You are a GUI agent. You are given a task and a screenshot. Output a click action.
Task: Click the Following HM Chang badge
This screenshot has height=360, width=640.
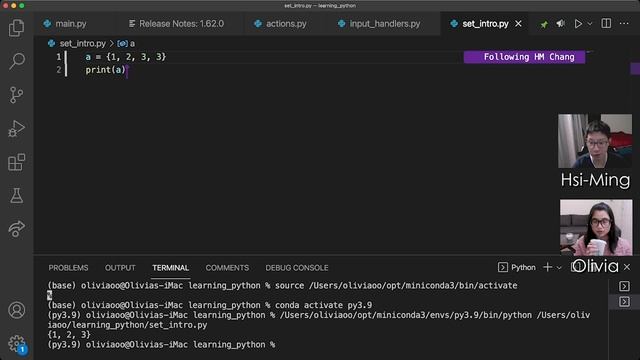(524, 57)
